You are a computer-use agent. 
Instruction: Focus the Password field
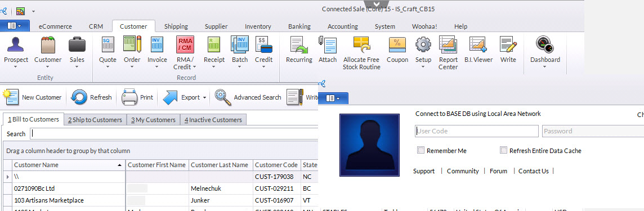[593, 131]
